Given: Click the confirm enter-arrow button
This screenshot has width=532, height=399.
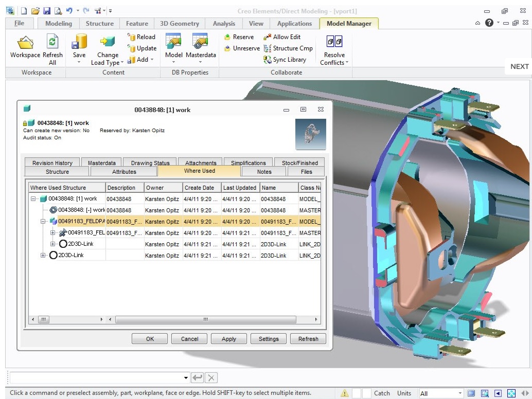Looking at the screenshot, I should pyautogui.click(x=197, y=377).
